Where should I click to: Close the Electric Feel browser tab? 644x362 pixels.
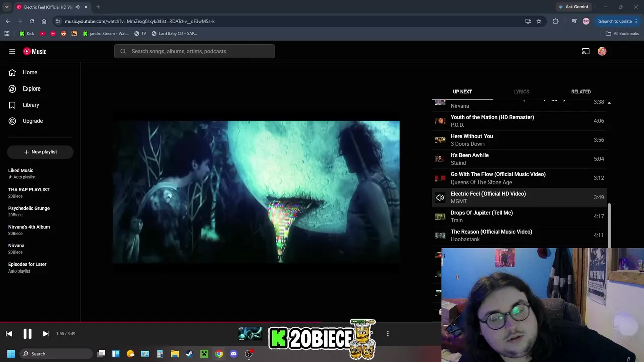tap(86, 7)
